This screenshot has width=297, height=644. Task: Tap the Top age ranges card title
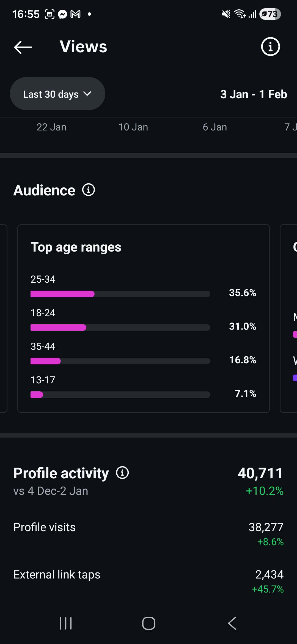[76, 247]
